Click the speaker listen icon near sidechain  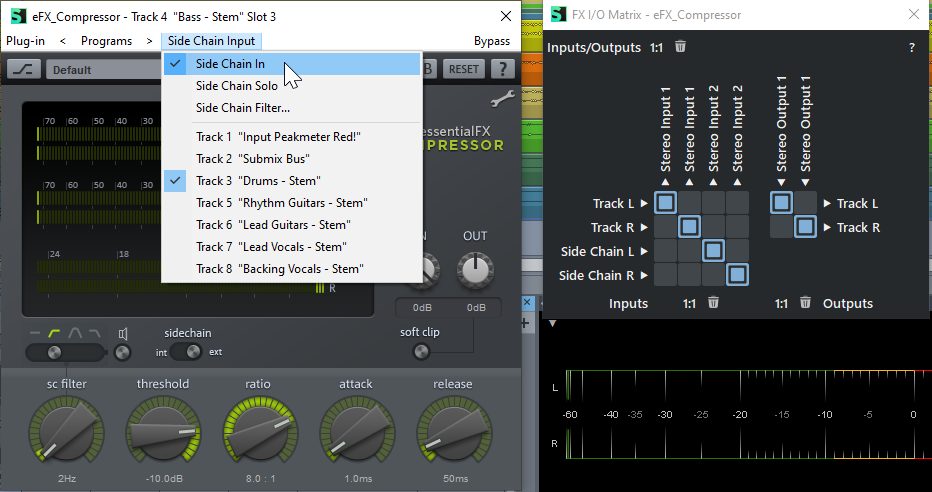(122, 334)
